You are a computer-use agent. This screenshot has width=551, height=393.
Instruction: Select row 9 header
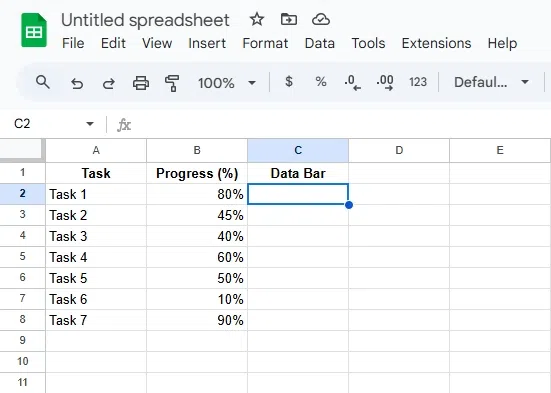click(x=22, y=341)
